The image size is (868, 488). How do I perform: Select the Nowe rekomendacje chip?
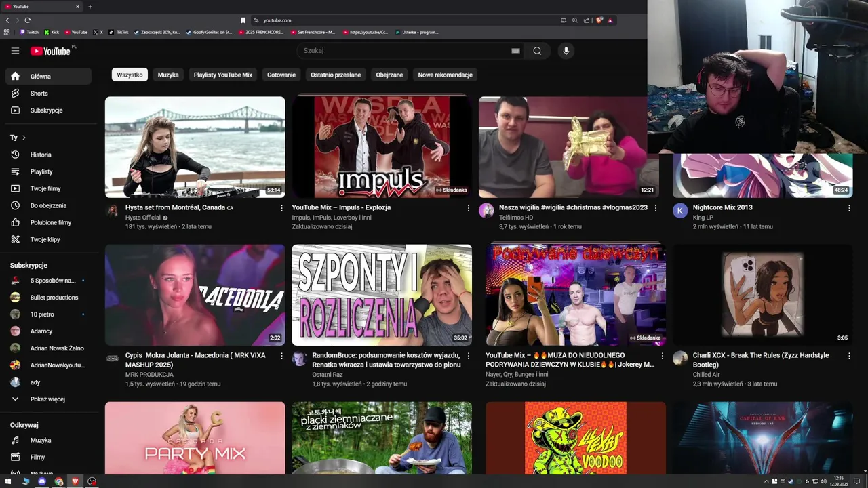coord(445,75)
